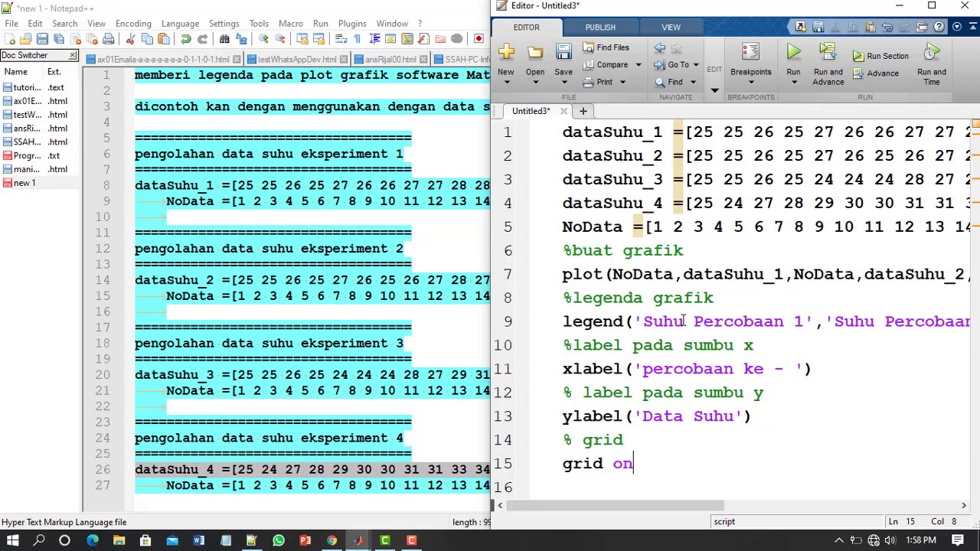980x551 pixels.
Task: Open MATLAB Help question mark icon
Action: (939, 28)
